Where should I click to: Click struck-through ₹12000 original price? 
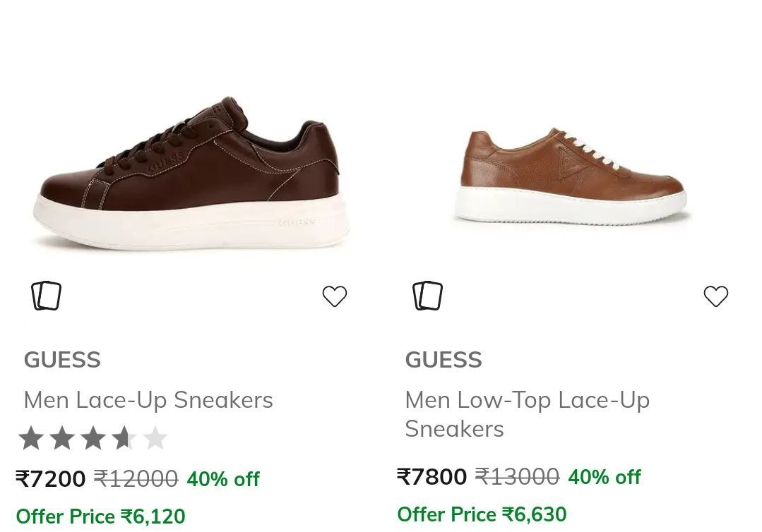coord(136,478)
